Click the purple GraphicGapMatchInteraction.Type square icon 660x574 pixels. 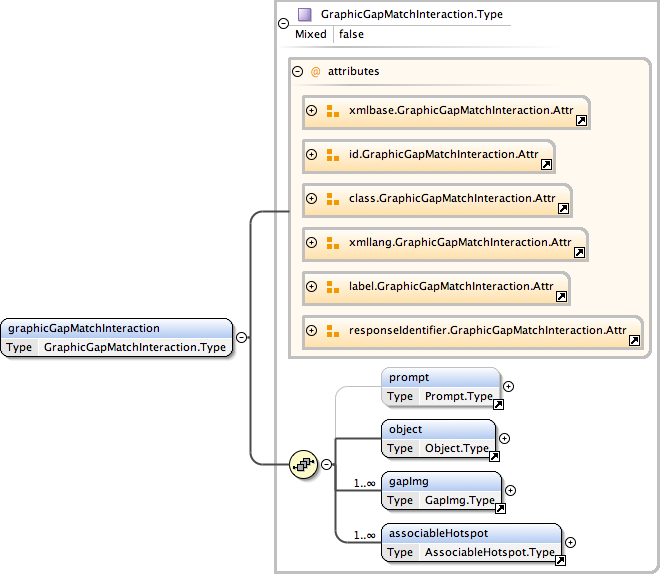(304, 15)
